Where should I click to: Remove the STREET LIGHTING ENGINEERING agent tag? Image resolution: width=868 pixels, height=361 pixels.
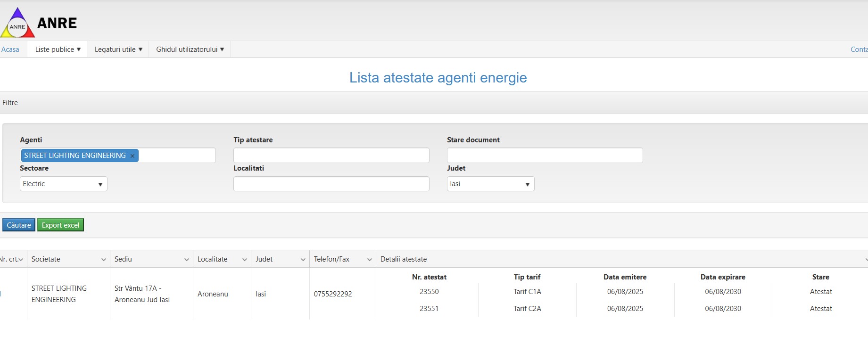(132, 156)
